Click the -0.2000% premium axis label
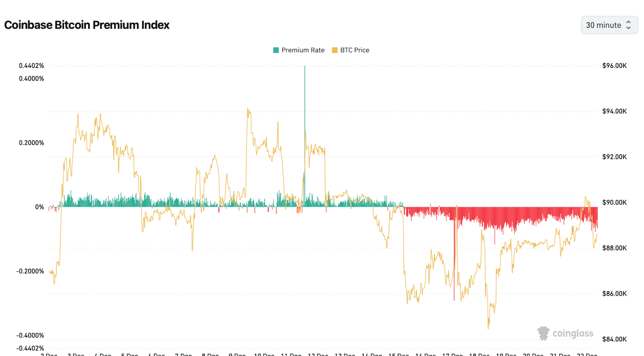 click(30, 271)
